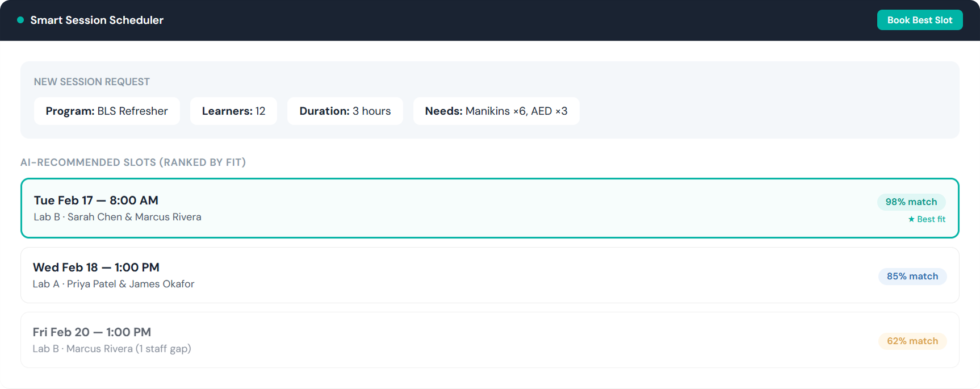Select the Program: BLS Refresher chip
The image size is (980, 389).
point(107,111)
